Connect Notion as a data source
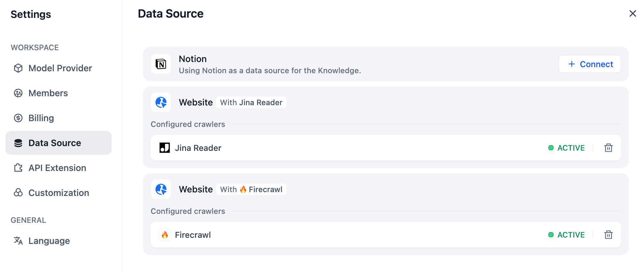 pyautogui.click(x=590, y=64)
